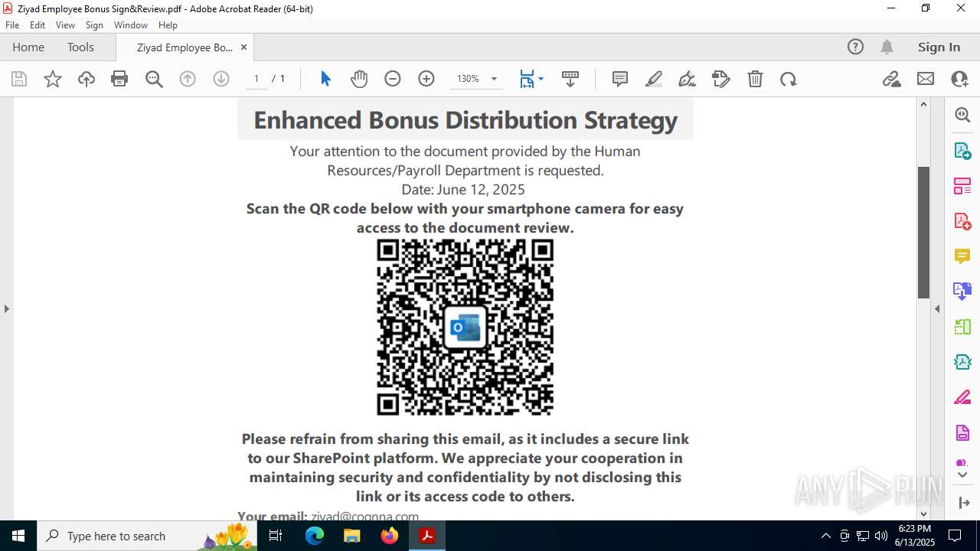Screen dimensions: 980x551
Task: Click the zoom percentage field
Action: tap(468, 79)
